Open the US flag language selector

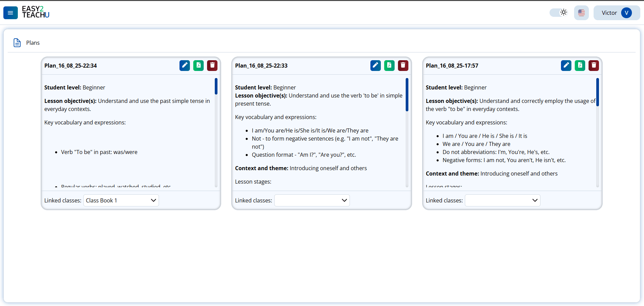point(581,13)
